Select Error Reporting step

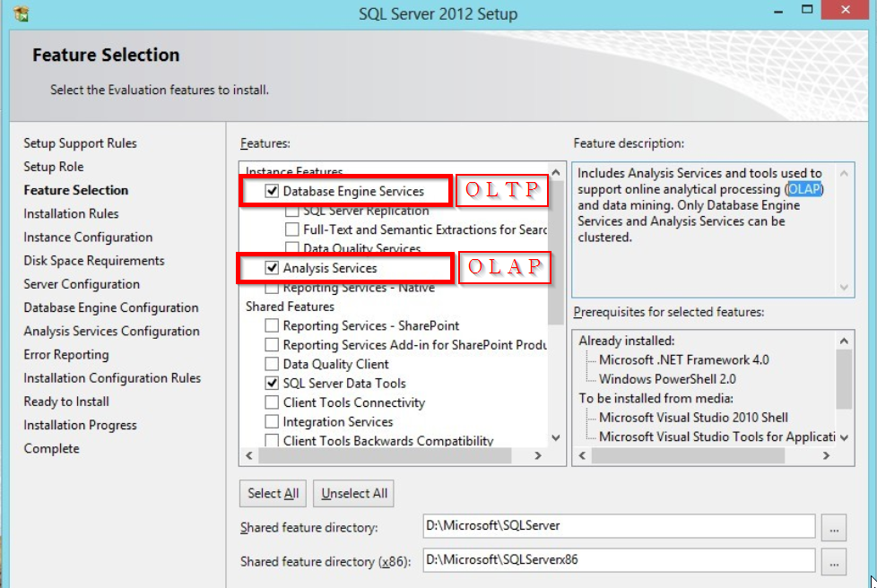pos(66,354)
